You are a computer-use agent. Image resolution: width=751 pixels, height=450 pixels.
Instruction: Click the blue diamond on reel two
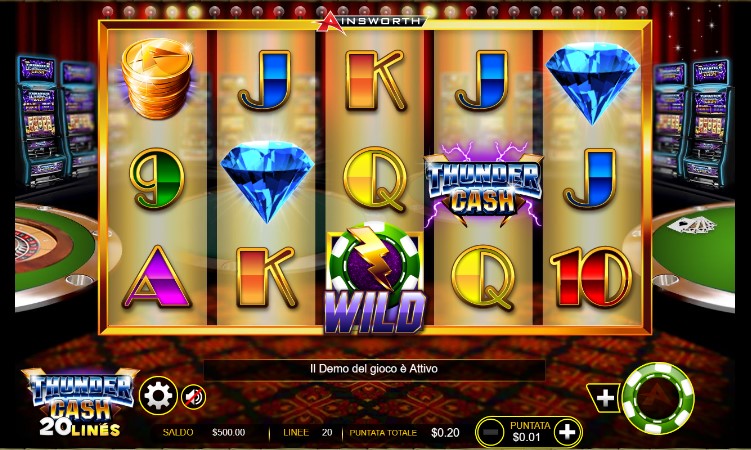click(267, 181)
